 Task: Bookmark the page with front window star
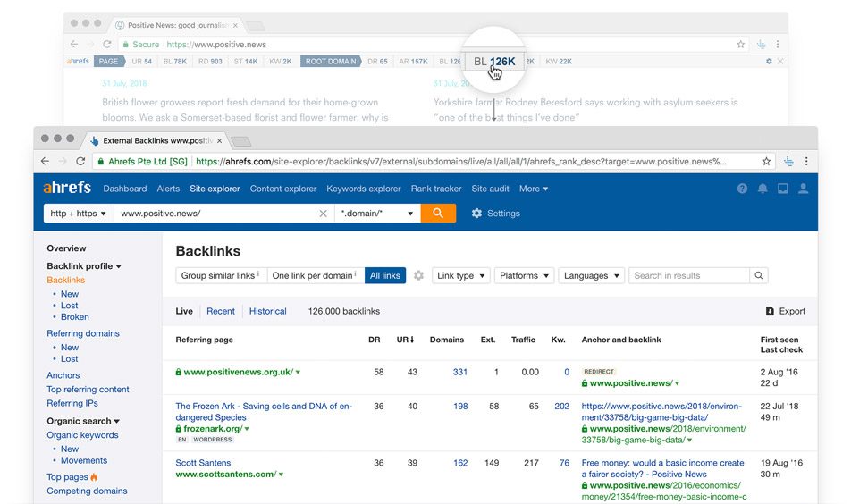tap(766, 161)
